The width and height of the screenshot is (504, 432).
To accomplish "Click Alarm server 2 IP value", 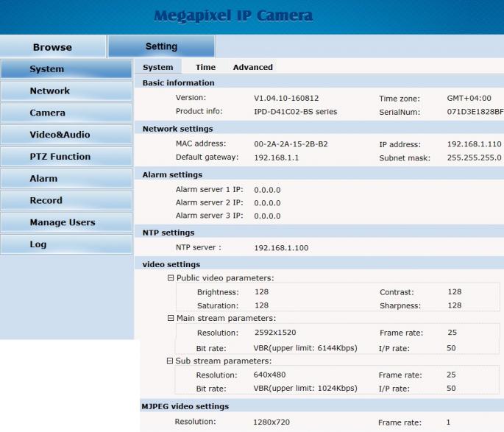I will [x=267, y=203].
